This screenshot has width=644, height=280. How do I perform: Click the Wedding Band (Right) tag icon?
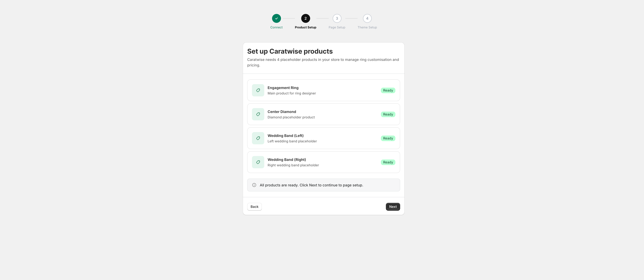[258, 162]
